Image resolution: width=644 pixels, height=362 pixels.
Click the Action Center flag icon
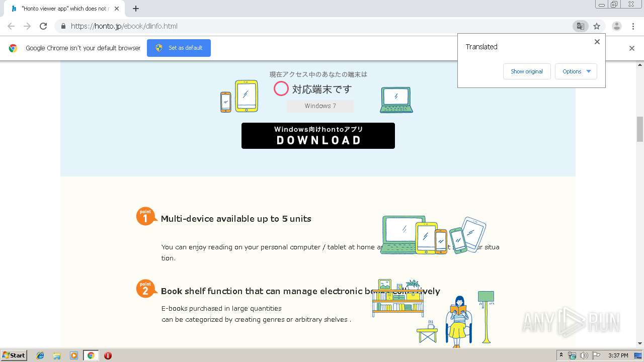pos(596,355)
